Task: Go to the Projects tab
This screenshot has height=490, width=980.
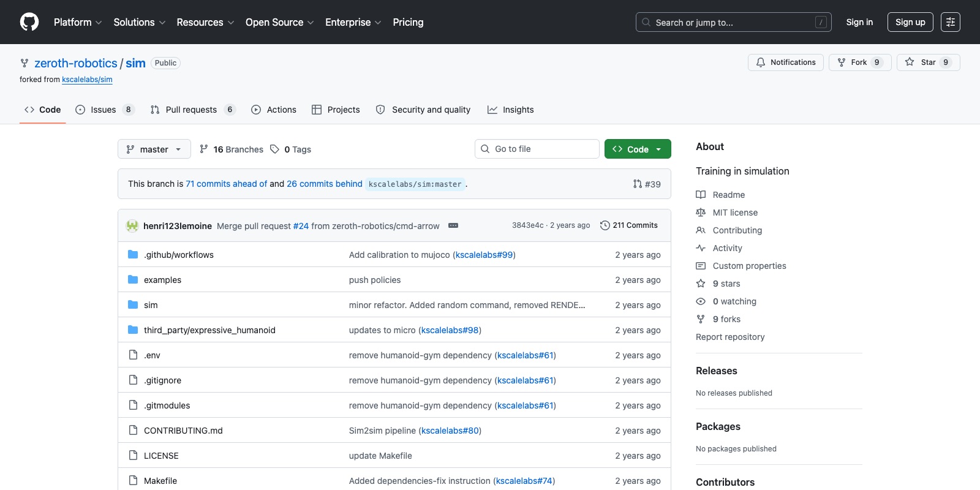Action: (x=336, y=110)
